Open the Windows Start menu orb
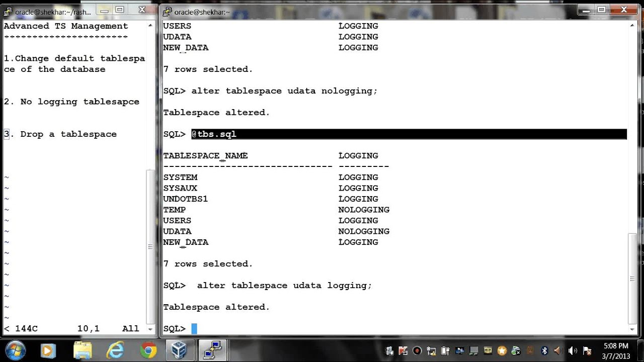 point(14,350)
